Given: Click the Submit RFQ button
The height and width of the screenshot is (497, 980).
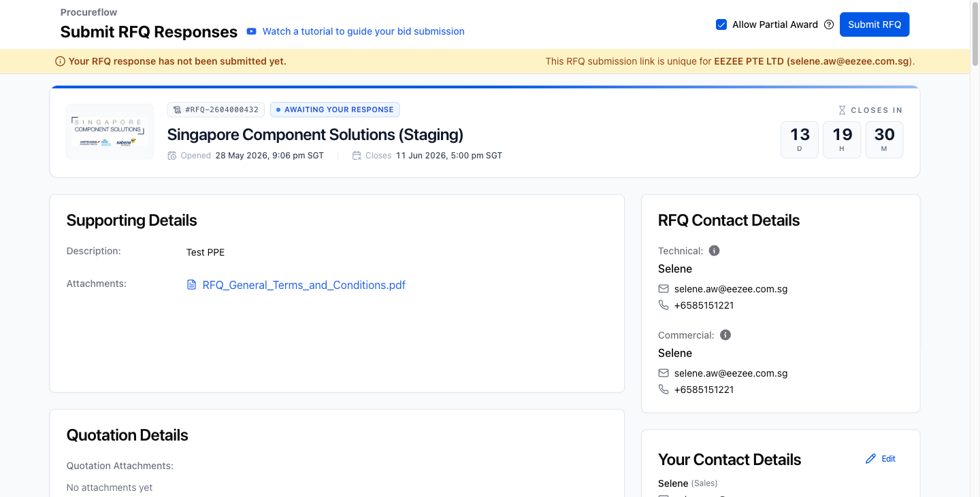Looking at the screenshot, I should coord(875,24).
